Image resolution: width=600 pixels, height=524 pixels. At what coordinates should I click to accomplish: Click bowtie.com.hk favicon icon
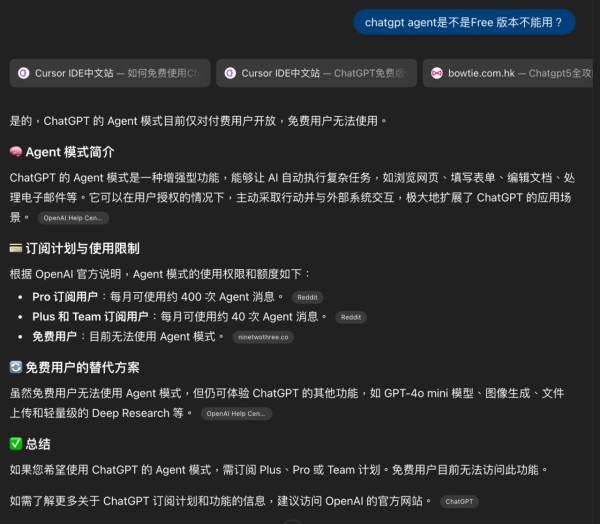point(437,73)
